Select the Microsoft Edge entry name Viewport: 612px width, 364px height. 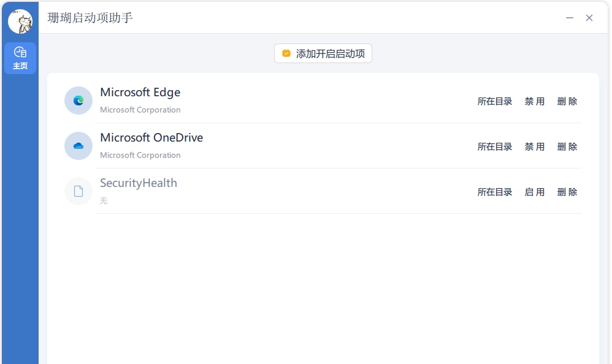pyautogui.click(x=140, y=93)
